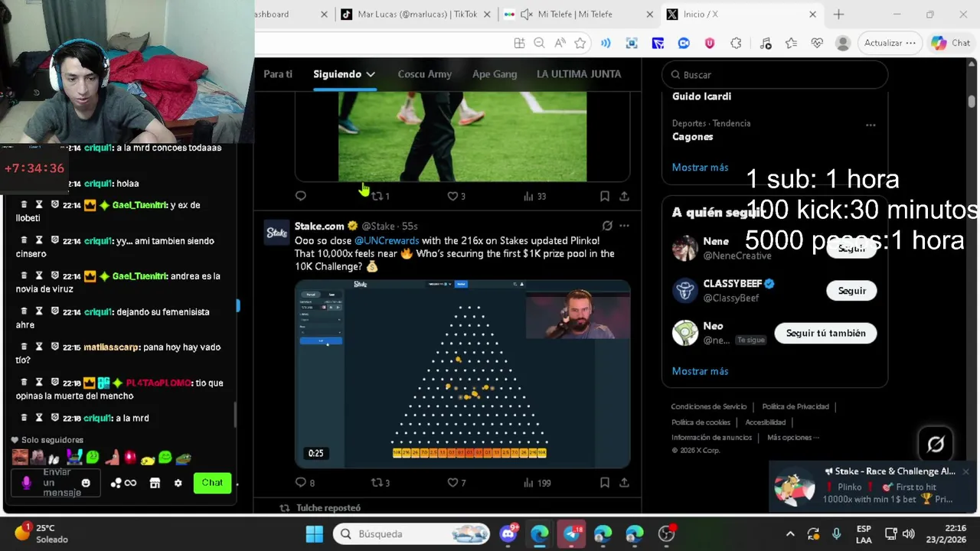Switch to the Ape Gang tab

pyautogui.click(x=495, y=74)
